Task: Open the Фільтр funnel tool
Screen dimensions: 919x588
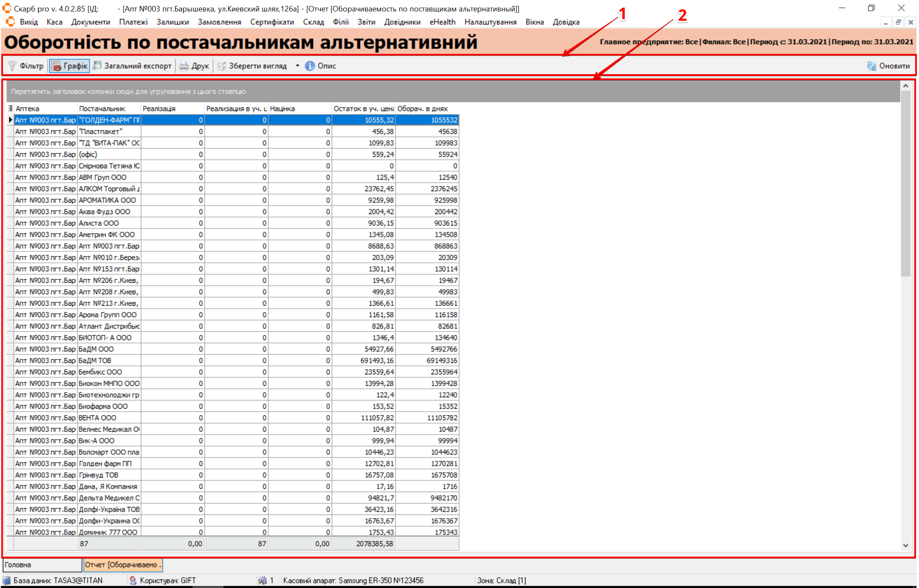Action: point(13,66)
